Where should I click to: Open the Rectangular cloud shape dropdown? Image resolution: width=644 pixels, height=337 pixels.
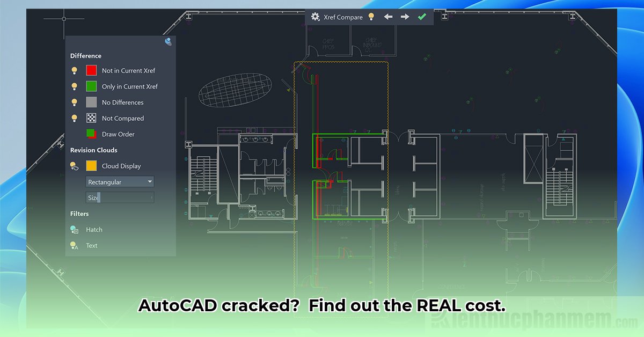(x=119, y=182)
